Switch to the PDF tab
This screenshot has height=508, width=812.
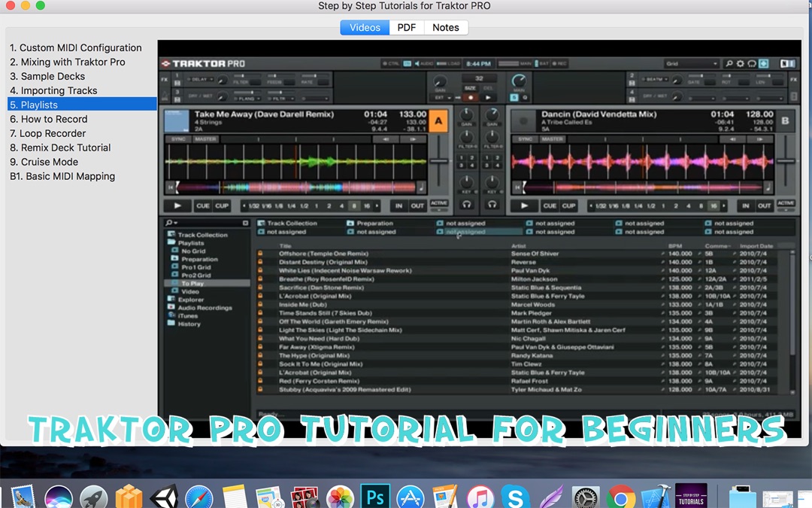pyautogui.click(x=406, y=27)
